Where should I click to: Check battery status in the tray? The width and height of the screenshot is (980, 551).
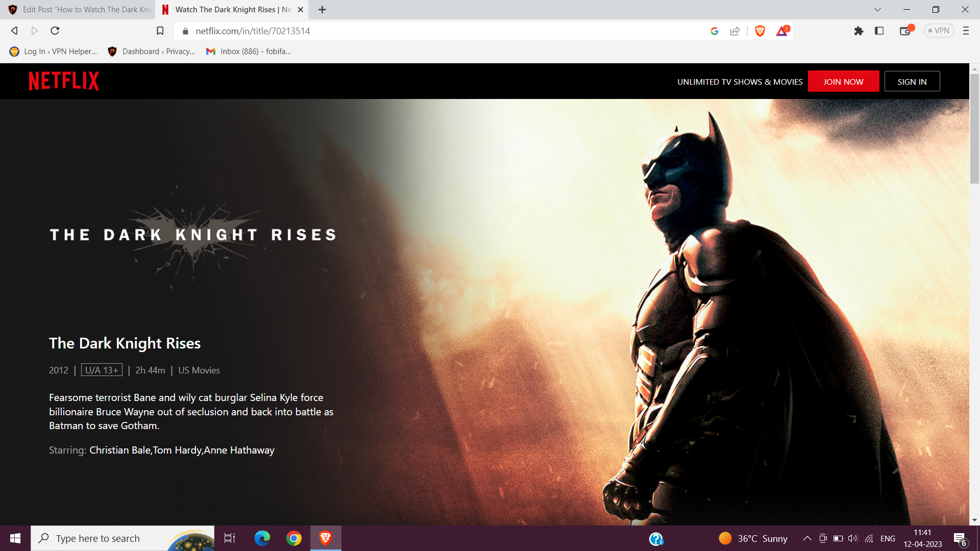tap(838, 538)
